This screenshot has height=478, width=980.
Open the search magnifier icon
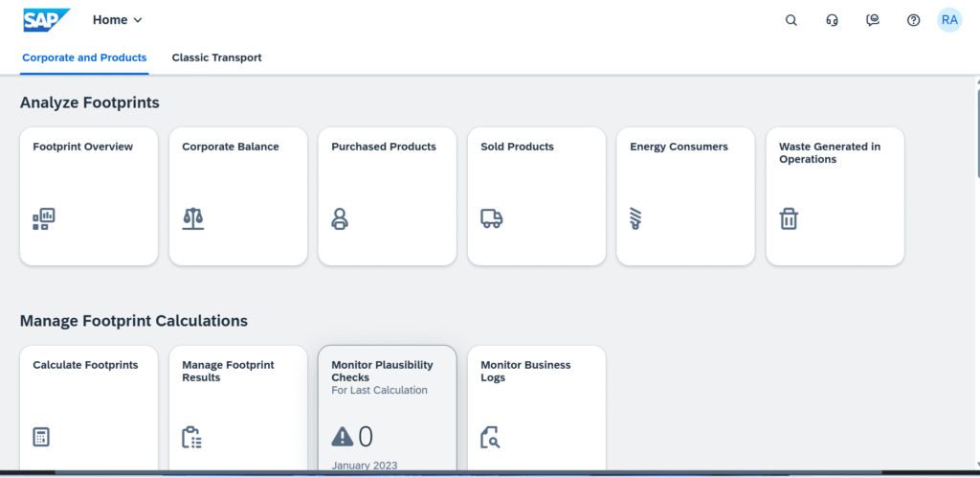coord(791,20)
